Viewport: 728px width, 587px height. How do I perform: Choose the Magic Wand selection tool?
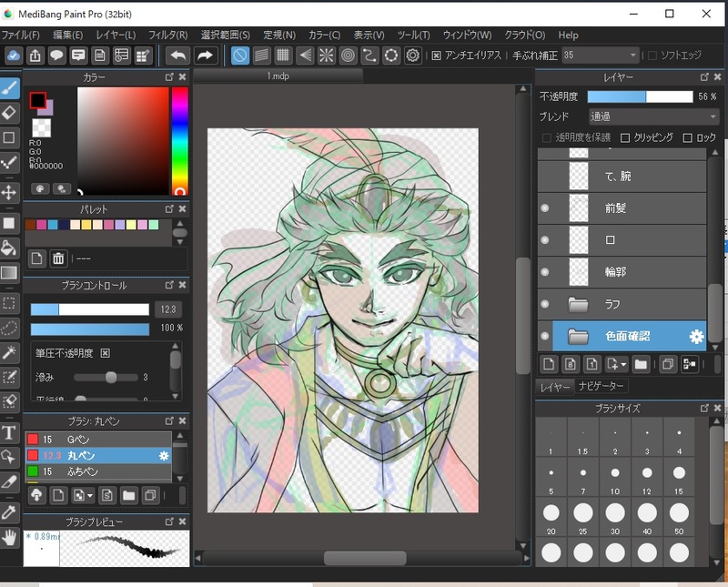pos(10,352)
